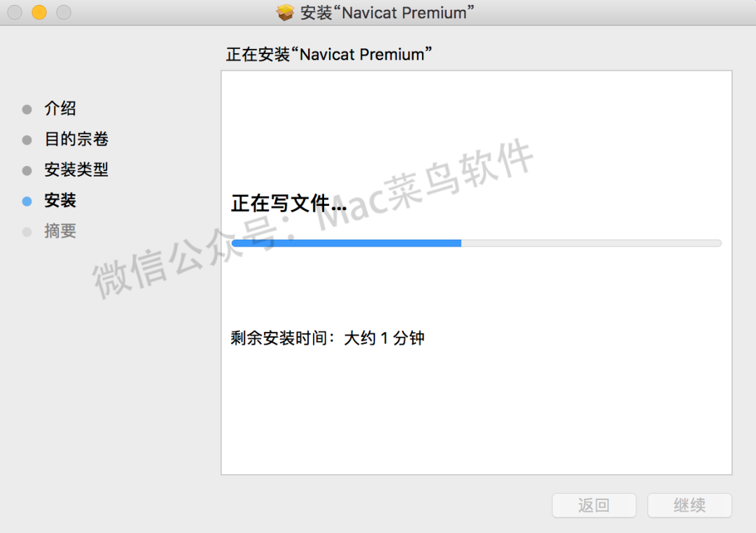
Task: Select the dimmed 摘要 step label
Action: pyautogui.click(x=60, y=230)
